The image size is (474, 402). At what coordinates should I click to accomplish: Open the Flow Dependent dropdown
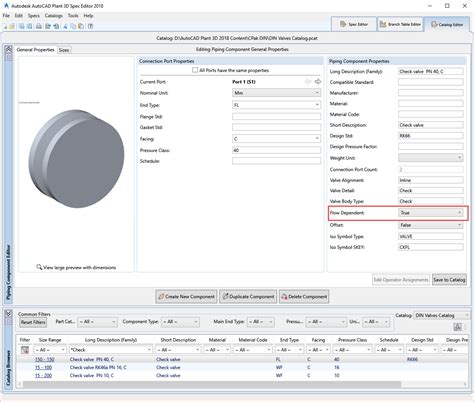click(x=431, y=213)
